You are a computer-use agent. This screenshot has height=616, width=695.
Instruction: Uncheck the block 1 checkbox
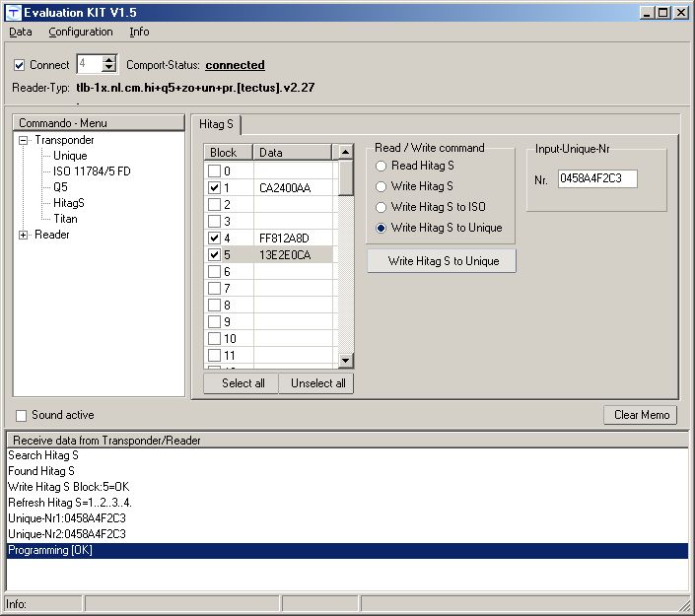click(x=214, y=188)
